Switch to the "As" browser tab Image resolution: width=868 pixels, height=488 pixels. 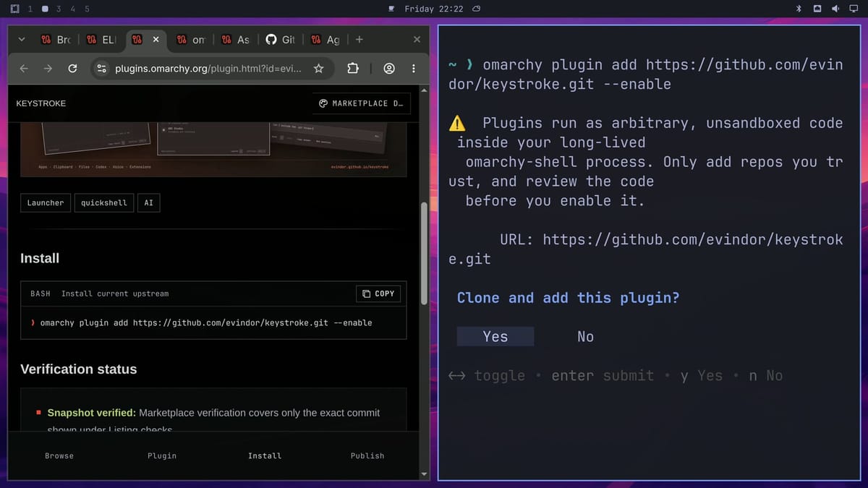pos(236,40)
